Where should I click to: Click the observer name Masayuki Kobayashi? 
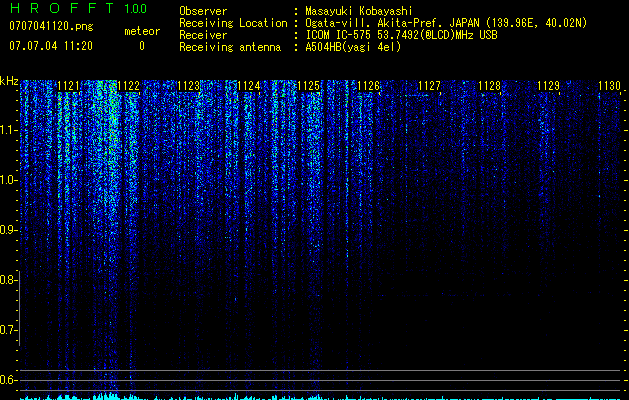(359, 11)
